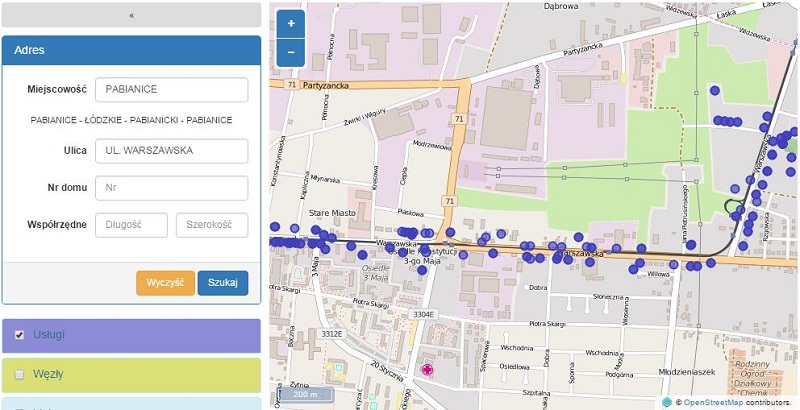800x410 pixels.
Task: Click the Długość coordinate field
Action: 131,225
